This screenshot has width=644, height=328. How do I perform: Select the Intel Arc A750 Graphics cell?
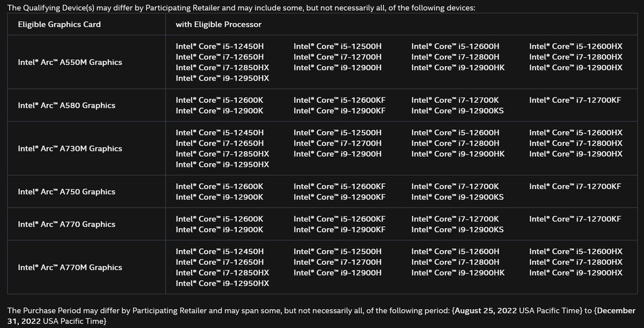tap(67, 192)
